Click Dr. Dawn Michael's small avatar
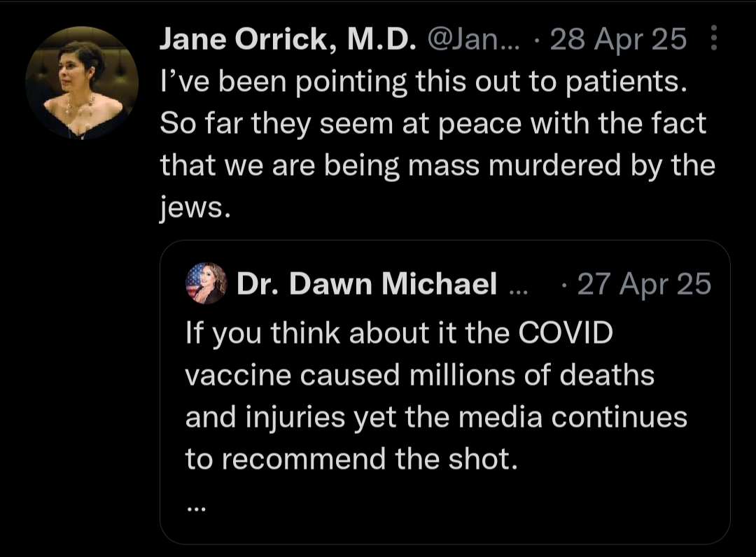 pyautogui.click(x=206, y=283)
